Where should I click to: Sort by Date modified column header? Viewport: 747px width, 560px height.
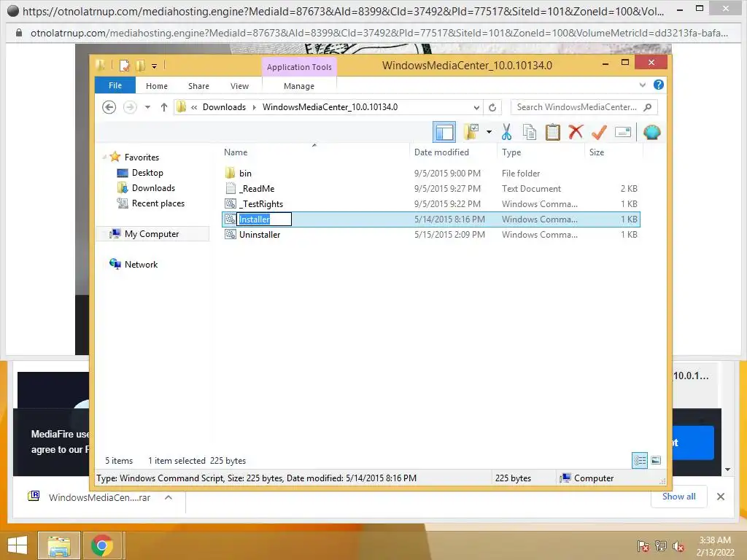tap(441, 152)
